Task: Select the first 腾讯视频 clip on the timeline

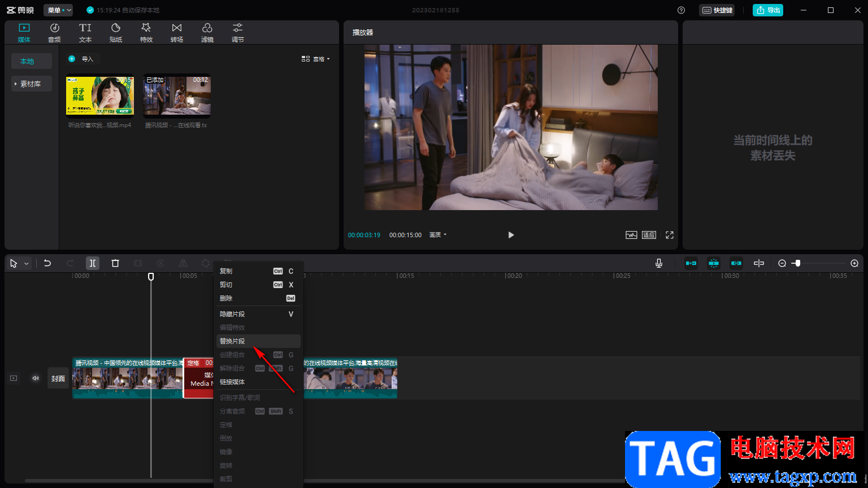Action: [128, 378]
